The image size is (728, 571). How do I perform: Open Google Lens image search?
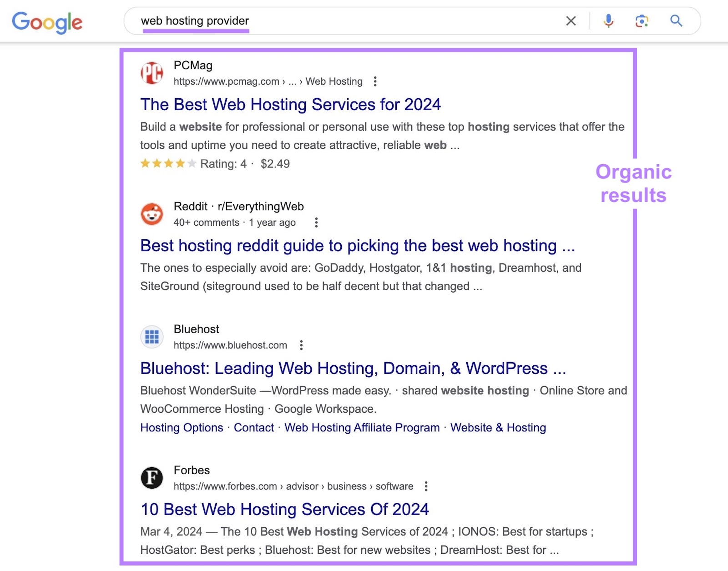click(642, 21)
